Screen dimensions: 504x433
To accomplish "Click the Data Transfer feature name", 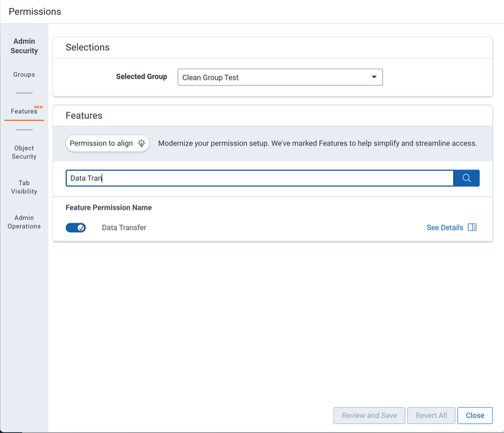I will tap(125, 228).
